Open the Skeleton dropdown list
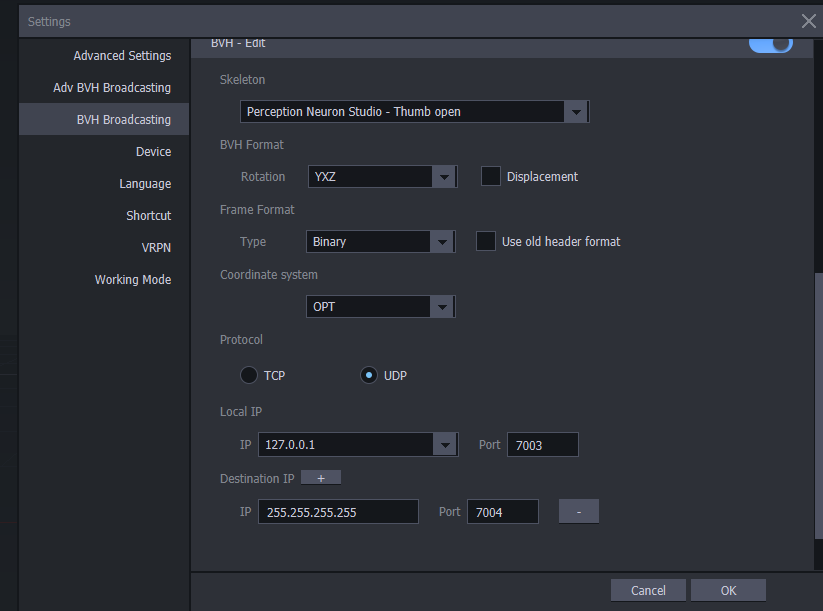This screenshot has height=611, width=823. point(415,112)
